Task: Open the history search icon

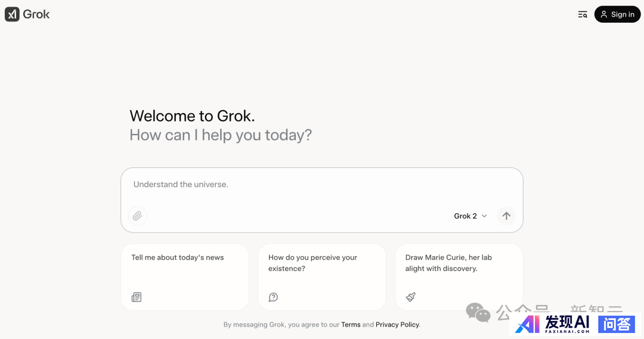Action: [x=583, y=14]
